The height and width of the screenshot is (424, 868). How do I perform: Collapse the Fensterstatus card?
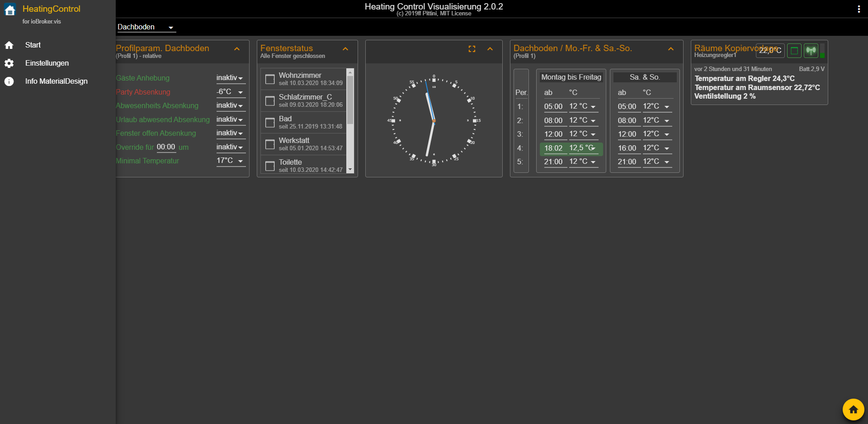pyautogui.click(x=345, y=49)
